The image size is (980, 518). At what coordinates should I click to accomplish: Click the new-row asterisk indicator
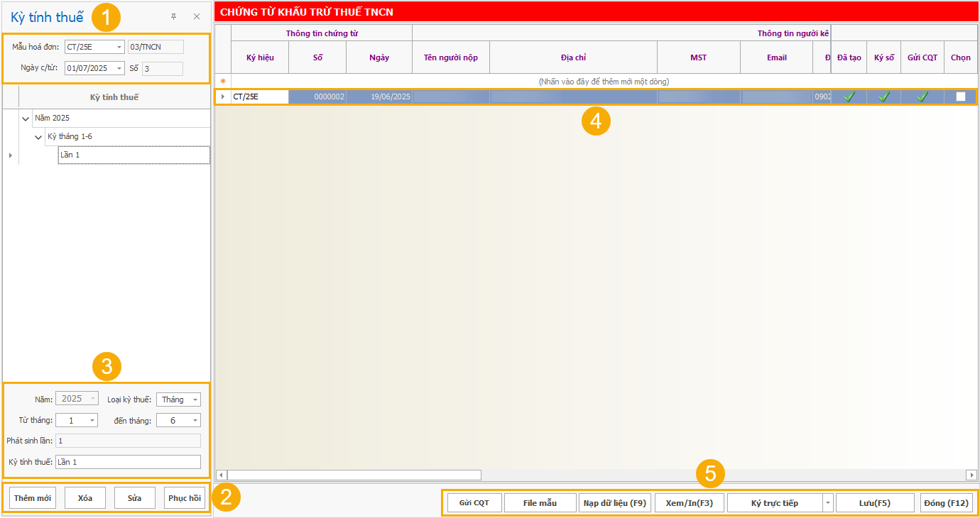[x=223, y=82]
